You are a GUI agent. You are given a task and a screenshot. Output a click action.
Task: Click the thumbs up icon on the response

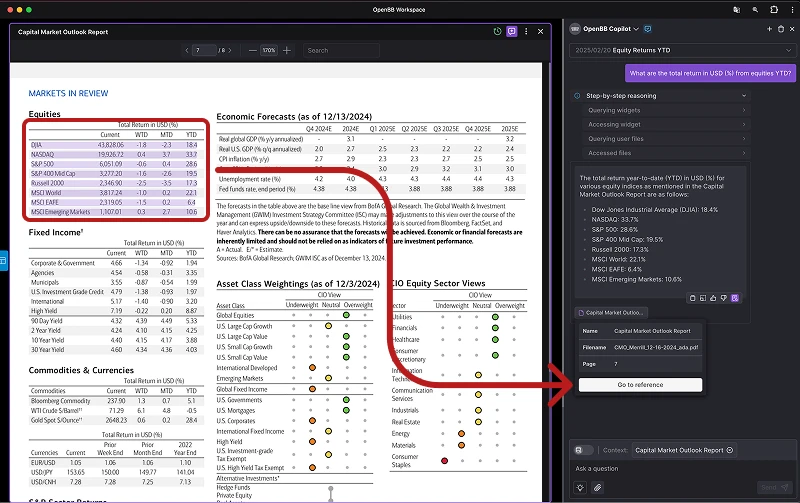click(714, 297)
